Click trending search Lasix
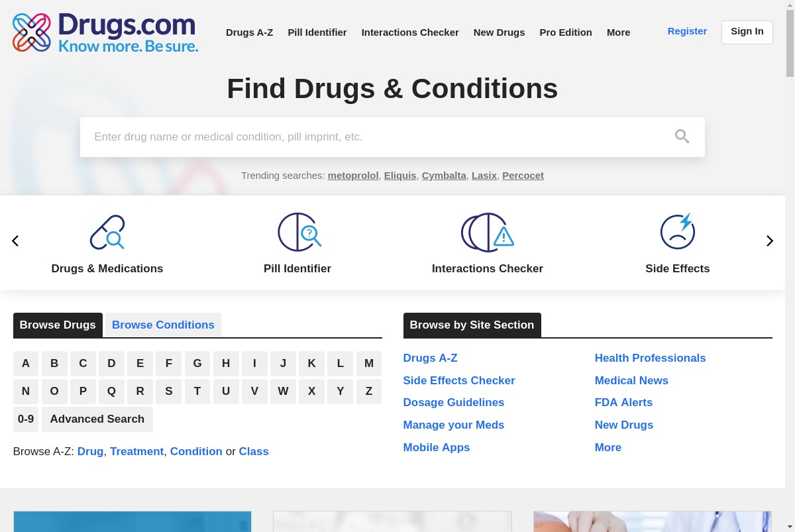The image size is (795, 532). tap(484, 176)
